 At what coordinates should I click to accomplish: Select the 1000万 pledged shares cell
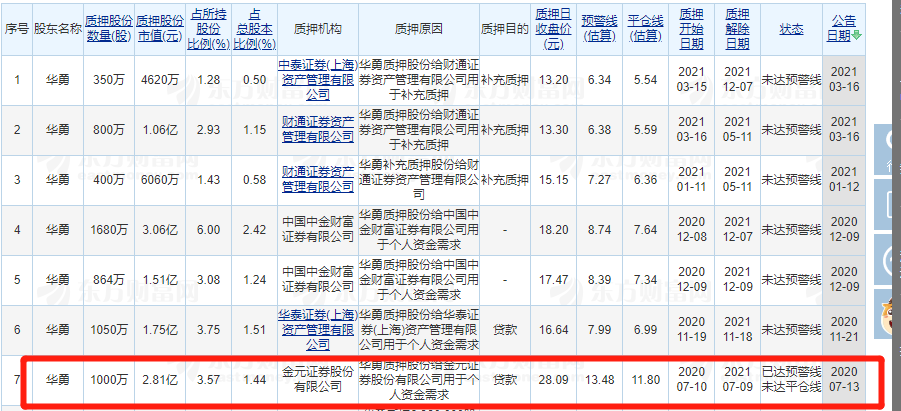(109, 380)
